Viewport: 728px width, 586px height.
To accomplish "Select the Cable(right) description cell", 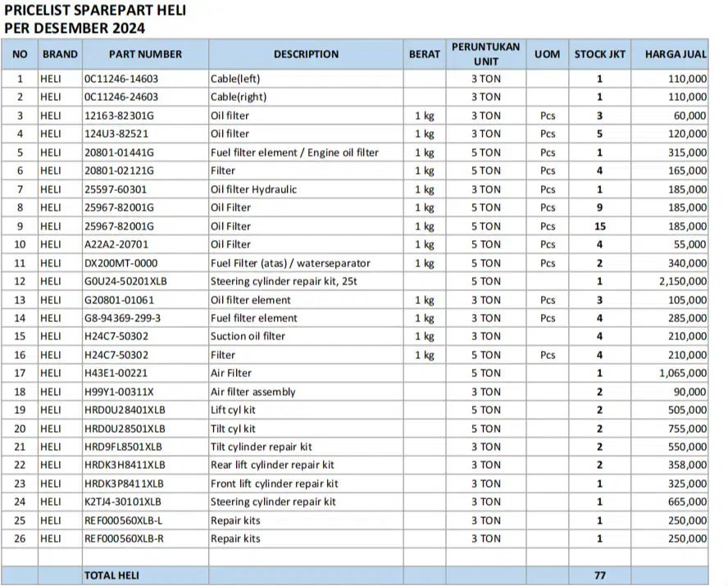I will click(x=239, y=98).
